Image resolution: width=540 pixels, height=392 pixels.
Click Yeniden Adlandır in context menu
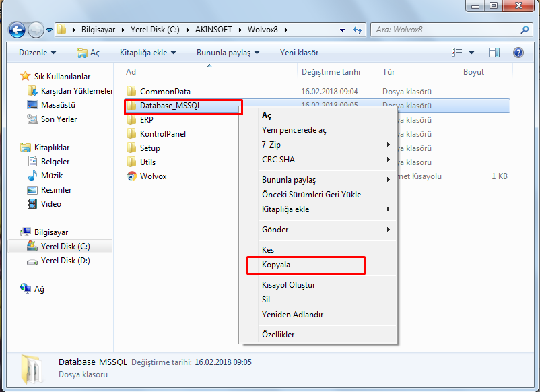coord(292,315)
